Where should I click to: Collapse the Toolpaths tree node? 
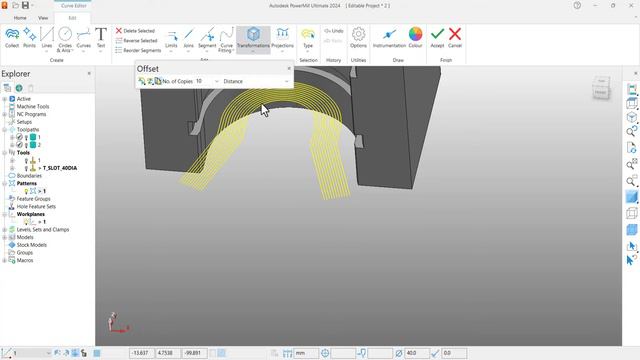(x=4, y=129)
